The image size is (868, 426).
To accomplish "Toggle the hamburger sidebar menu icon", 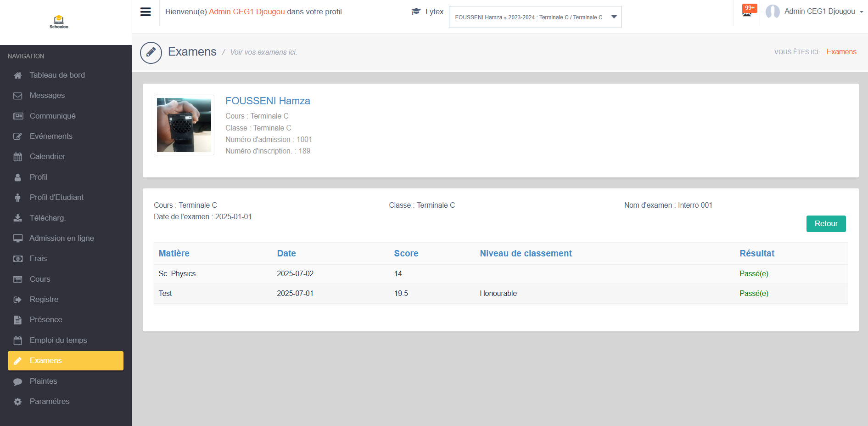I will pos(146,12).
